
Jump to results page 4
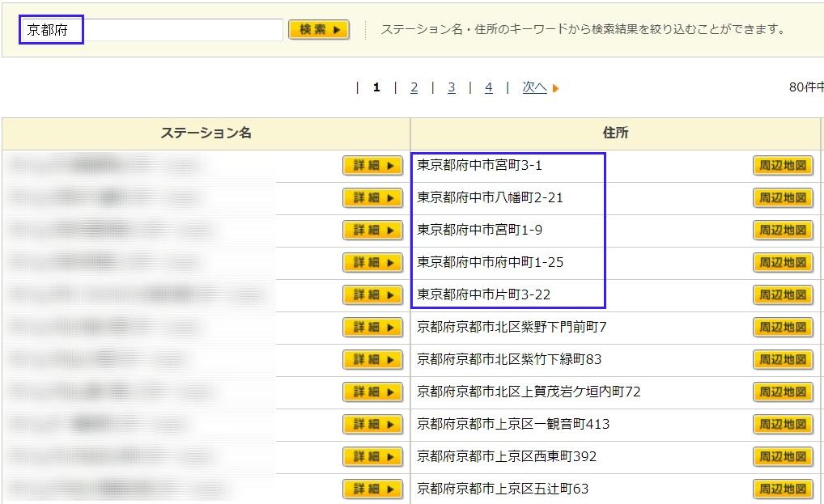(x=488, y=87)
